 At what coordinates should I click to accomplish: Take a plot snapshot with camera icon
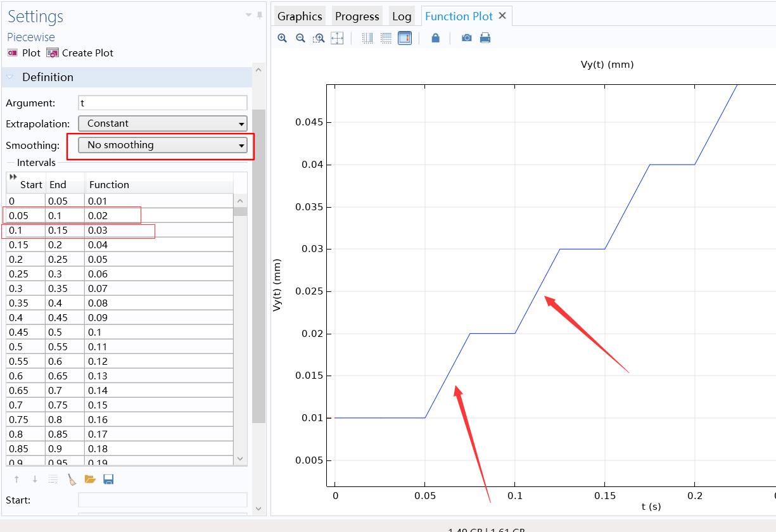pos(466,38)
